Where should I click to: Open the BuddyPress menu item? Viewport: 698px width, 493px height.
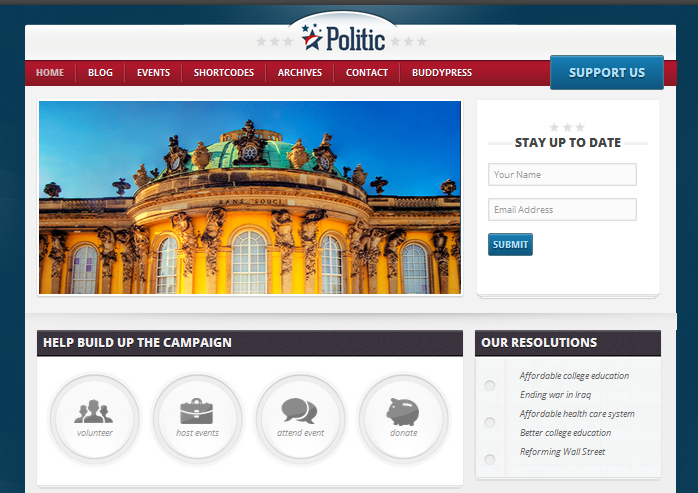pos(442,73)
